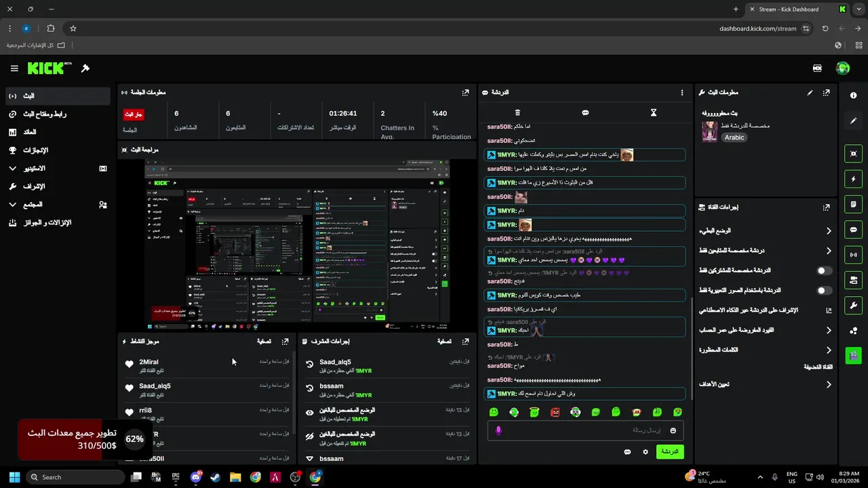Pop out the activity feed panel

(285, 342)
